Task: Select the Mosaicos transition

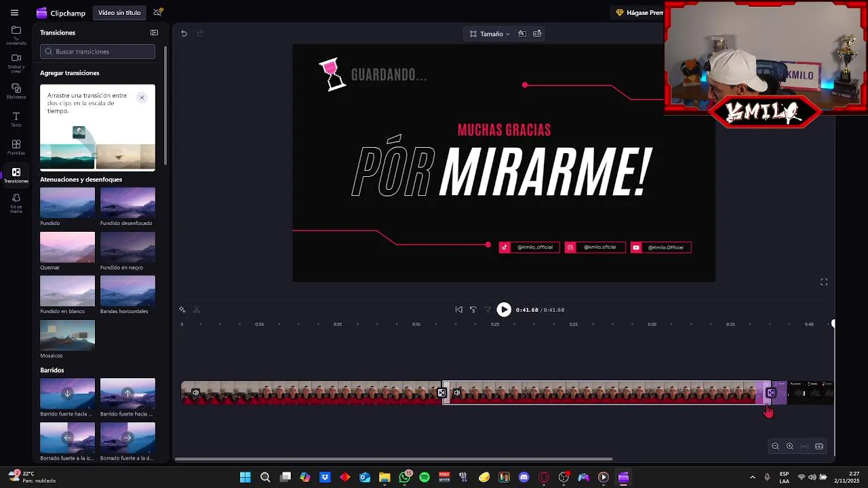Action: pos(68,335)
